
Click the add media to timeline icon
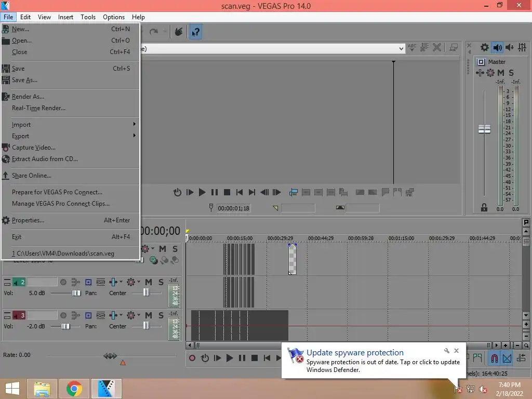tap(293, 192)
